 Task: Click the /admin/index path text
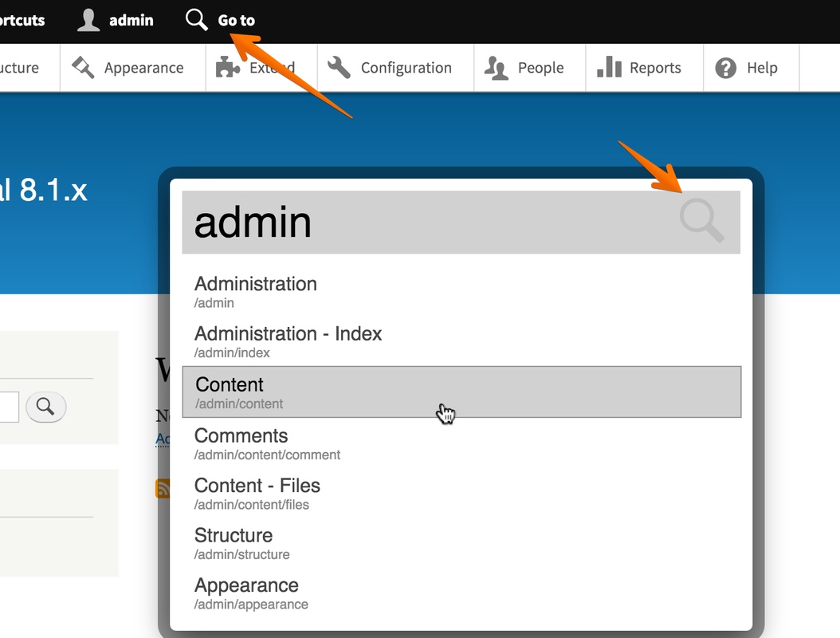pos(231,352)
